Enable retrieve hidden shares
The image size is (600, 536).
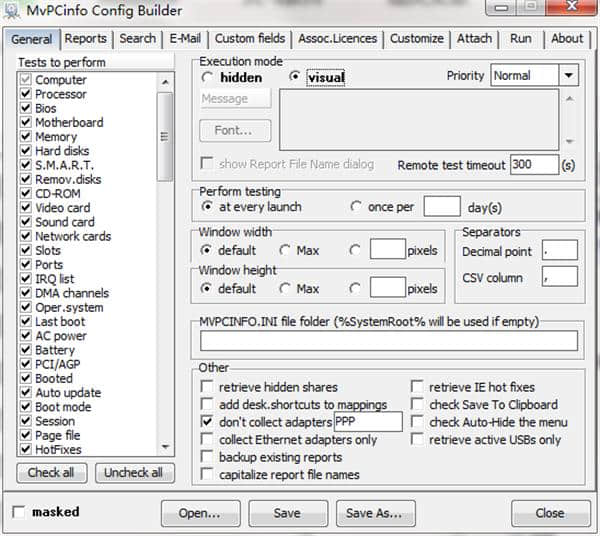point(207,387)
